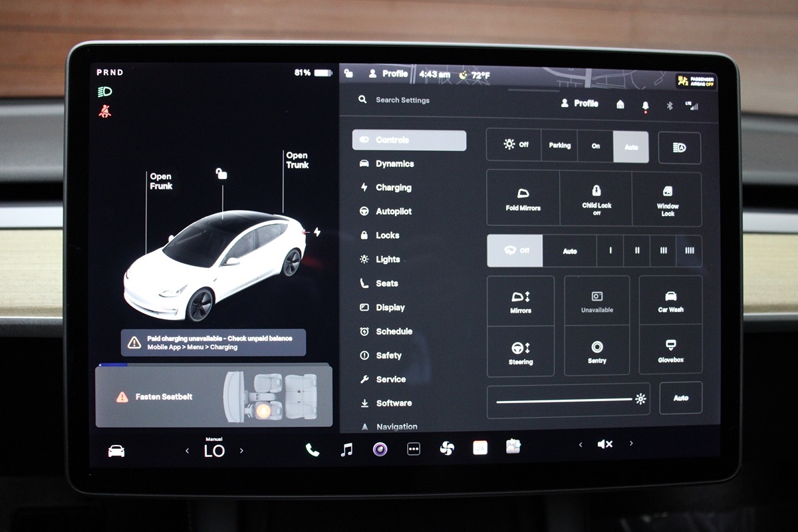This screenshot has width=798, height=532.
Task: Toggle the Child Lock
Action: [596, 199]
